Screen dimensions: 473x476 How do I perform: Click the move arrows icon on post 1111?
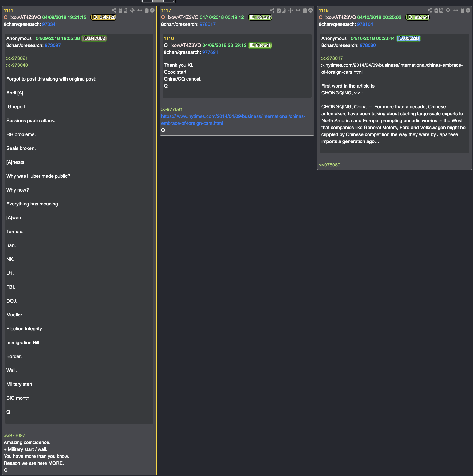pos(132,10)
